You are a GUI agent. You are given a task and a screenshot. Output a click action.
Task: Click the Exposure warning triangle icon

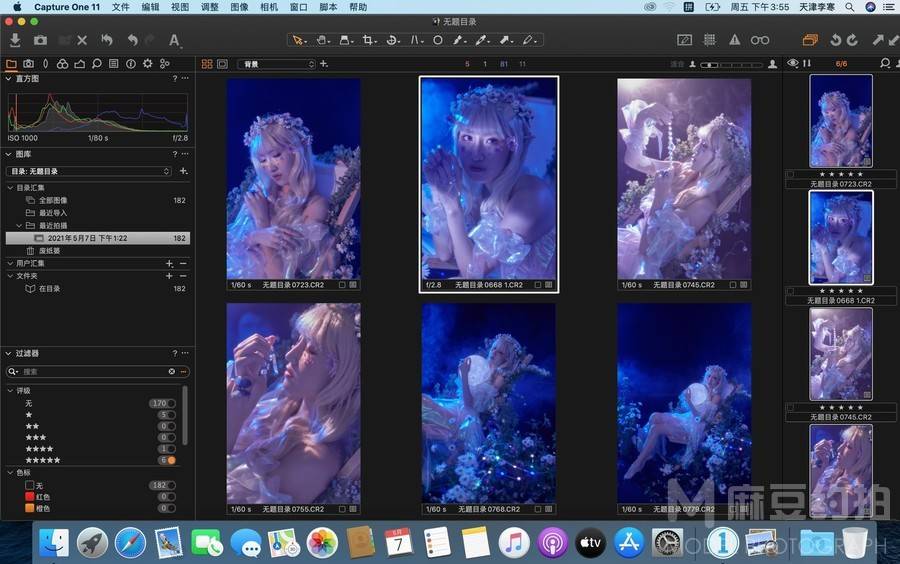coord(735,40)
